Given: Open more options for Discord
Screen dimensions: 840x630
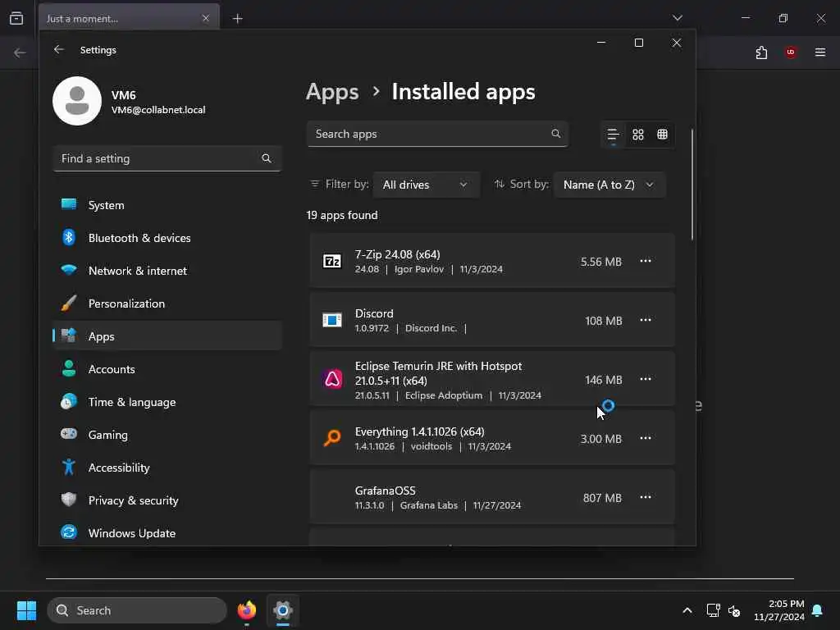Looking at the screenshot, I should (646, 320).
